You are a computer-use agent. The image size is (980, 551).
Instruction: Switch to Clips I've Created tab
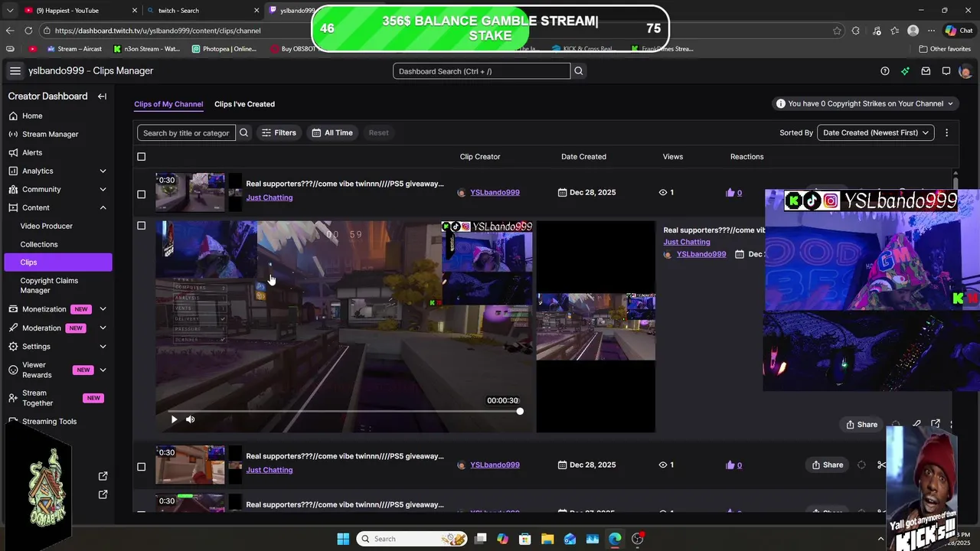click(x=244, y=104)
